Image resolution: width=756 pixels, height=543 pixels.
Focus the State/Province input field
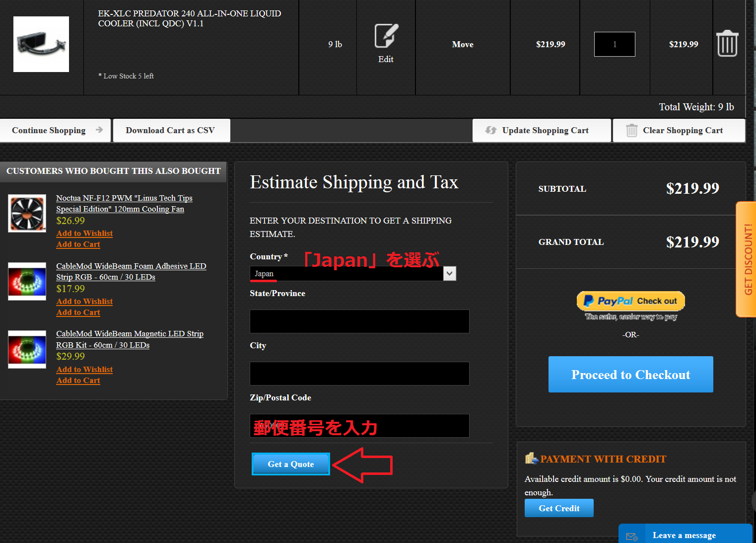pos(359,321)
